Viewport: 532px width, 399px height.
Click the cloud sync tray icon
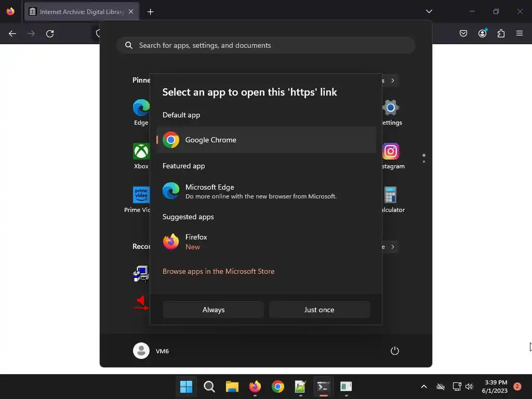click(441, 387)
